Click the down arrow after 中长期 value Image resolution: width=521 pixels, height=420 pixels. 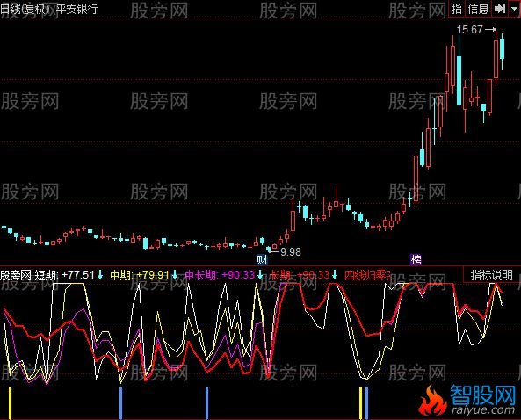tap(260, 275)
